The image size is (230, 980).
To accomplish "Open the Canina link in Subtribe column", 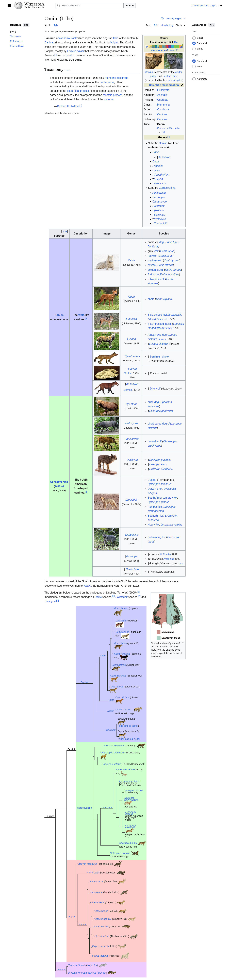I will pyautogui.click(x=59, y=315).
